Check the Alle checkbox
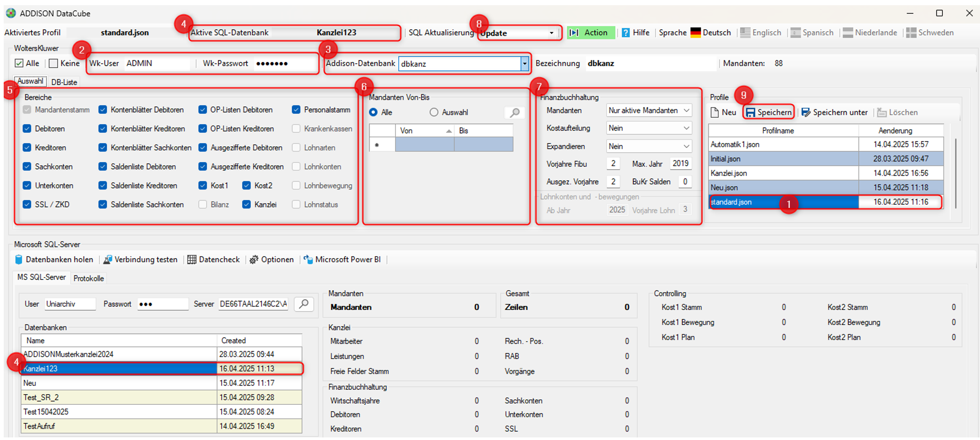Image resolution: width=980 pixels, height=440 pixels. (19, 63)
